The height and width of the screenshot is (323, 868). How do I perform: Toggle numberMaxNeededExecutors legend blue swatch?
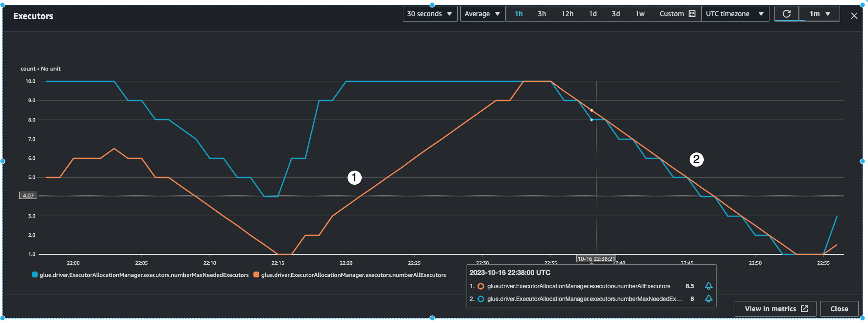pyautogui.click(x=35, y=275)
